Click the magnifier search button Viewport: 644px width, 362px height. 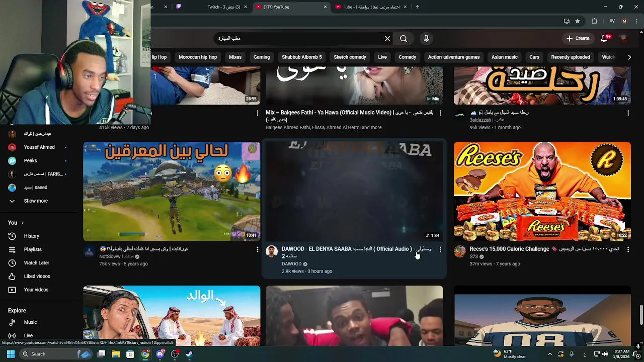pos(404,38)
